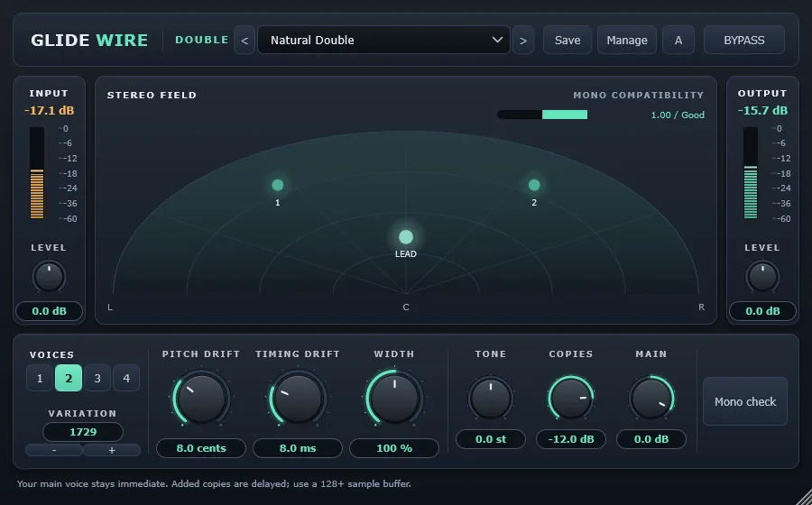The image size is (812, 505).
Task: Click the GLIDE WIRE logo
Action: tap(89, 41)
